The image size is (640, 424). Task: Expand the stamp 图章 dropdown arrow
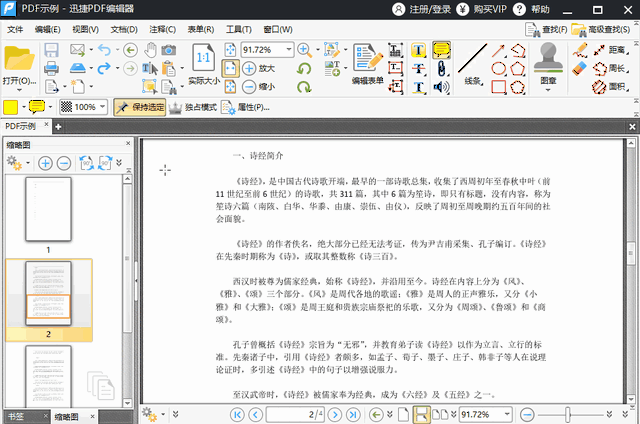548,90
